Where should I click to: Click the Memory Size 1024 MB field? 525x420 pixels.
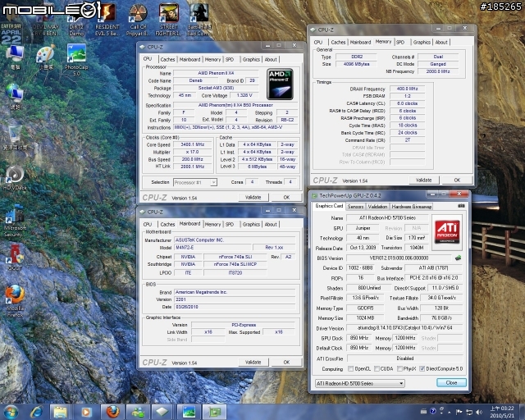coord(365,317)
